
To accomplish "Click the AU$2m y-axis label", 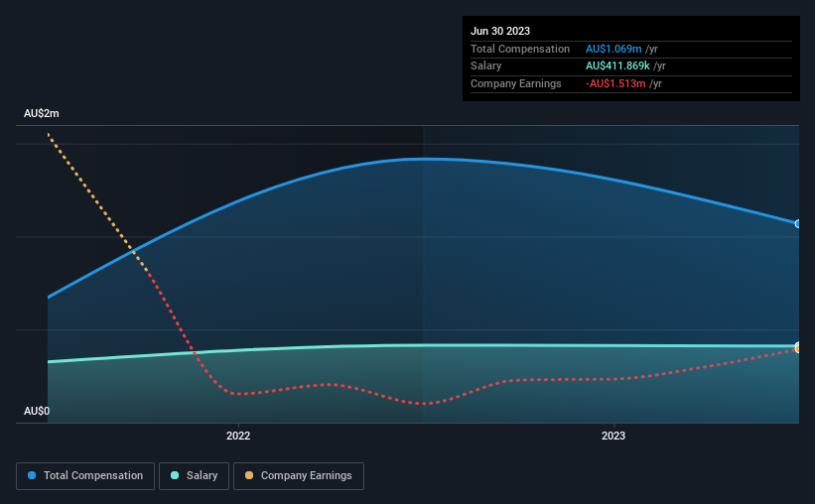I will point(42,113).
